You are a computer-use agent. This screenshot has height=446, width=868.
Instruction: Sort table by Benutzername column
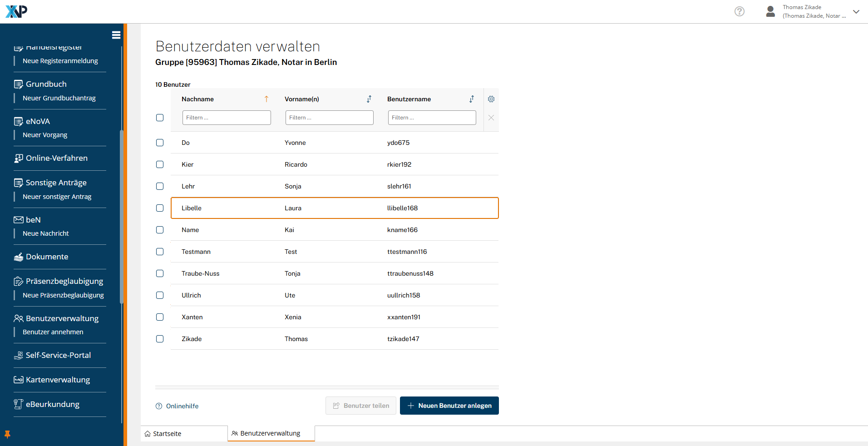pyautogui.click(x=472, y=99)
